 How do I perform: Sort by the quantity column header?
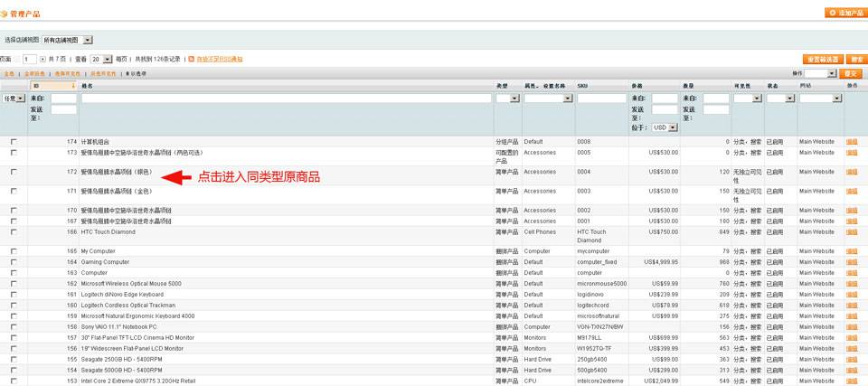click(689, 86)
